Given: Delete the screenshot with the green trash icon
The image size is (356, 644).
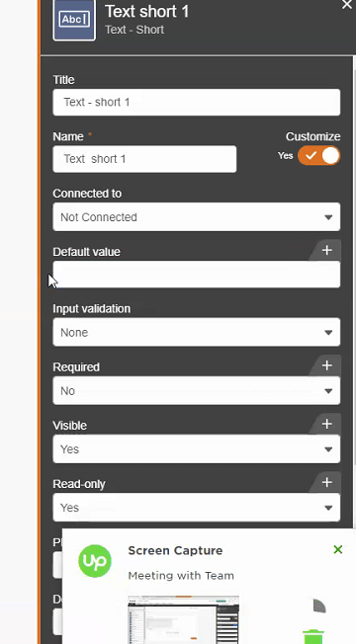Looking at the screenshot, I should (x=313, y=637).
